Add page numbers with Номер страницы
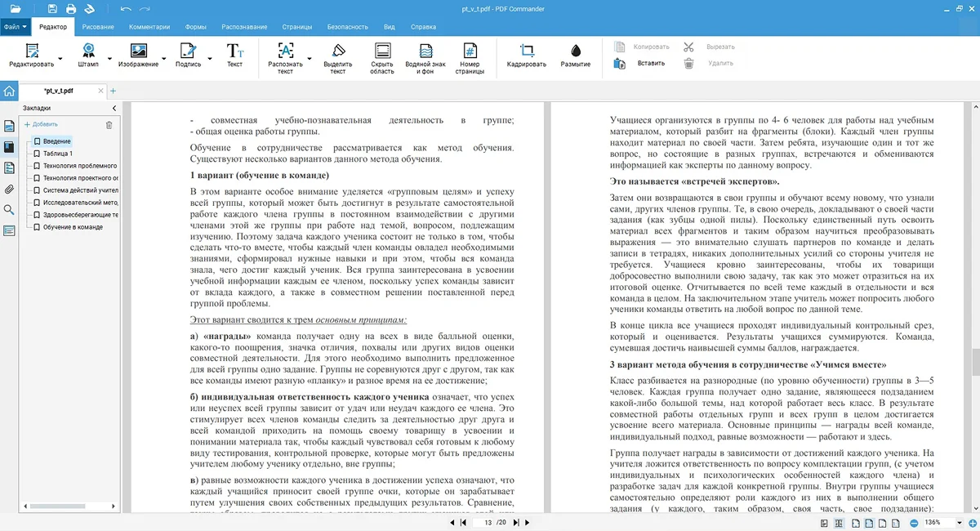 (470, 51)
